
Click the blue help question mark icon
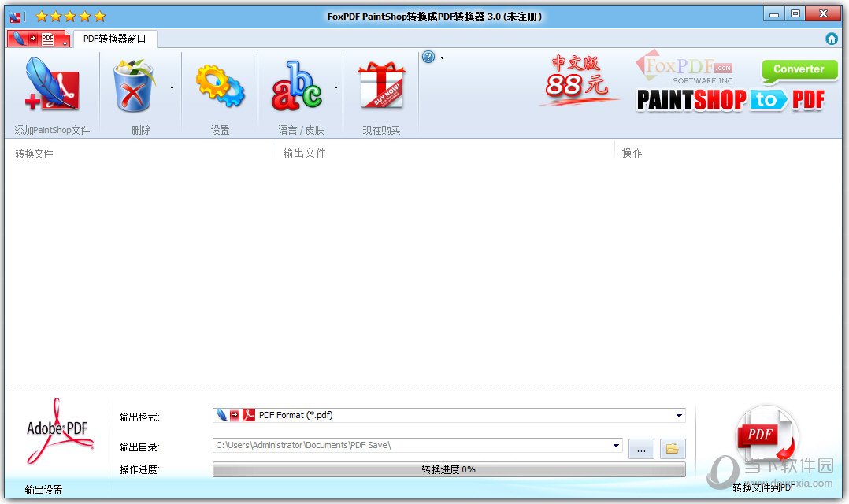pyautogui.click(x=428, y=57)
